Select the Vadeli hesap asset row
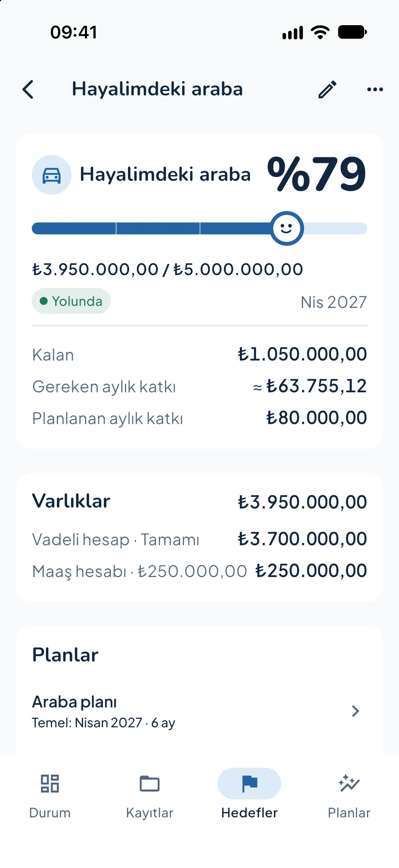Screen dimensions: 399x868 199,539
